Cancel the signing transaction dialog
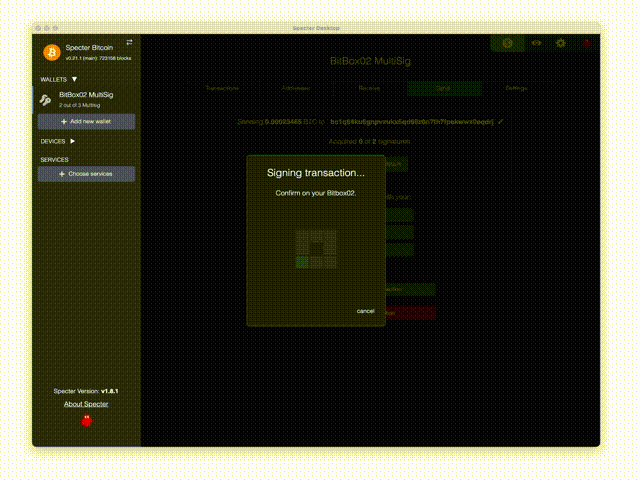This screenshot has height=480, width=640. point(365,311)
